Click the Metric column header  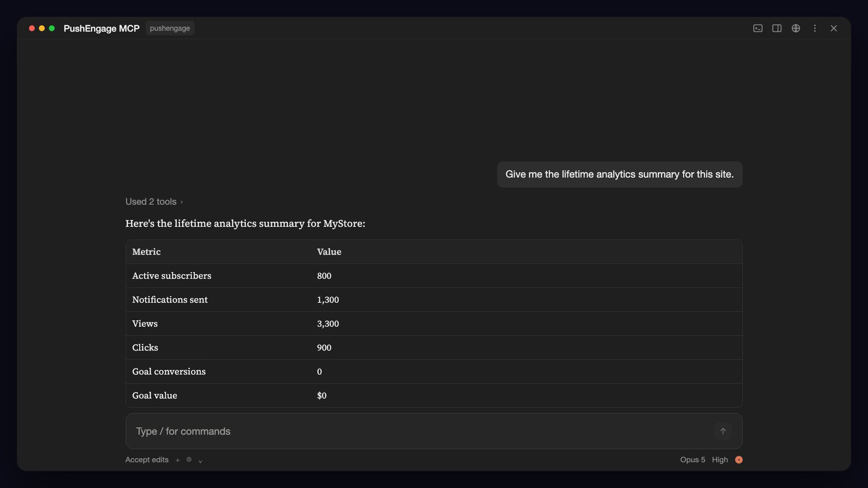coord(146,252)
